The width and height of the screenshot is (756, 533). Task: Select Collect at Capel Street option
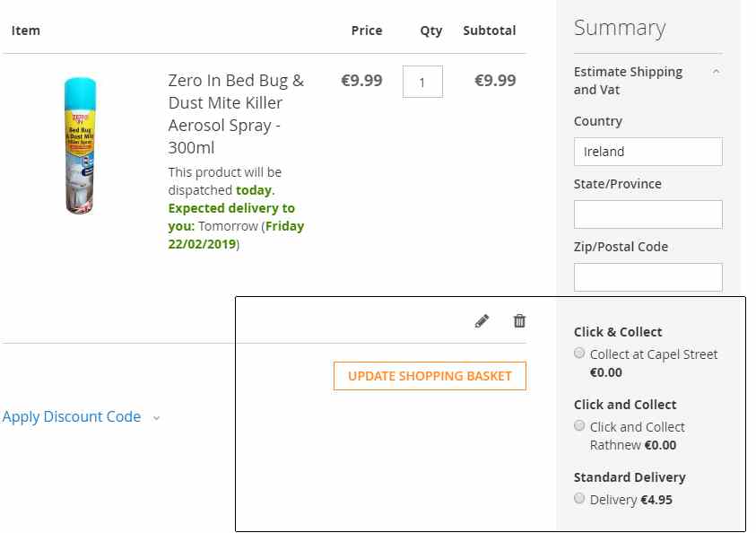tap(579, 353)
